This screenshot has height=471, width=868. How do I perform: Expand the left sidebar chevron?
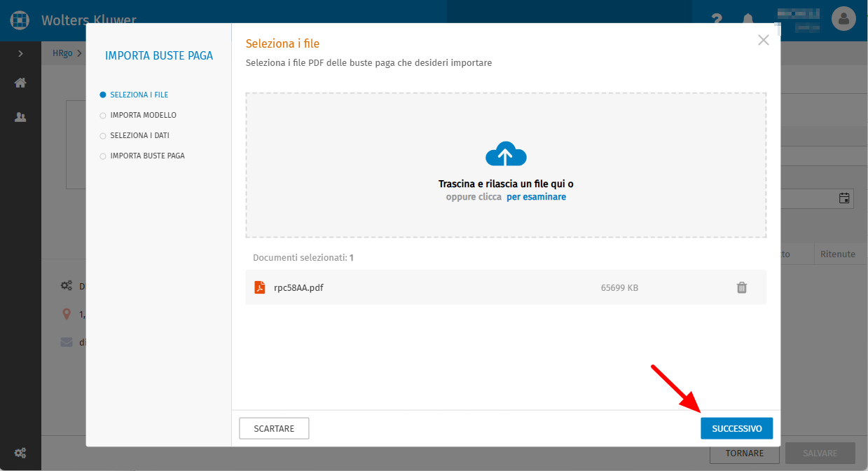[20, 53]
